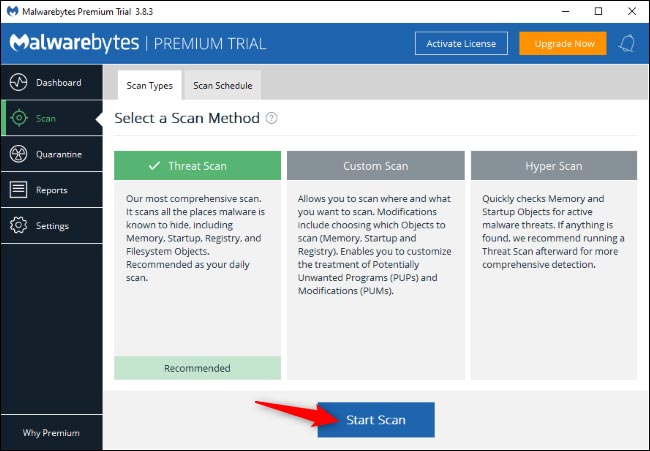
Task: Open the Reports section label
Action: click(x=51, y=190)
